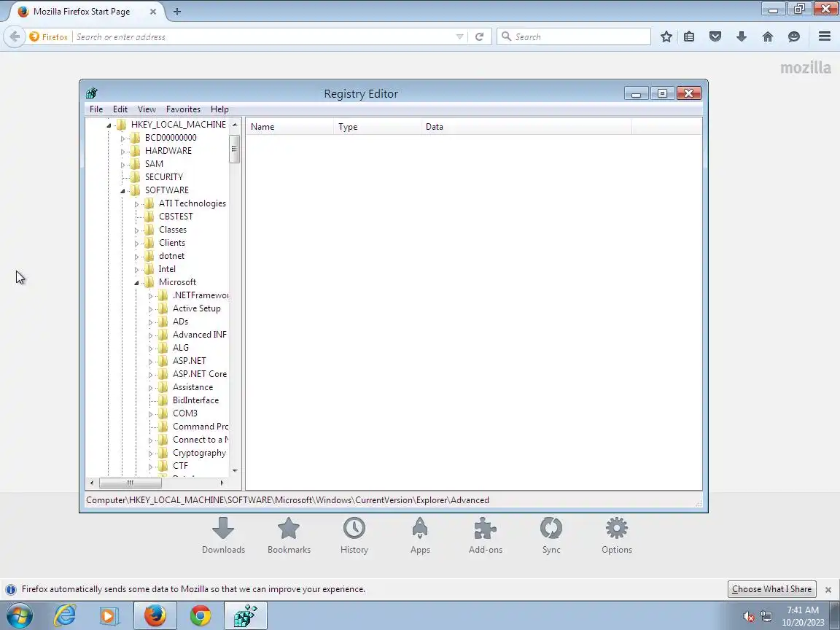Screen dimensions: 840x630
Task: Dismiss the data sharing notification bar
Action: tap(828, 589)
